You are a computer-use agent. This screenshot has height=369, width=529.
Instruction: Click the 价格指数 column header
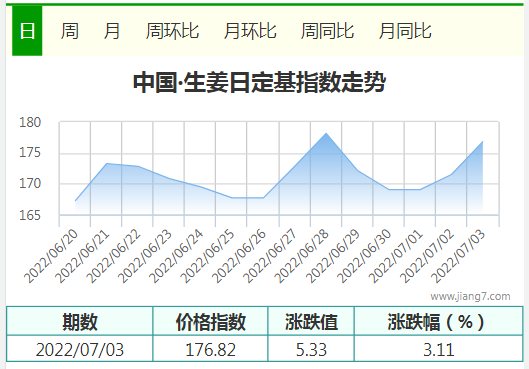210,321
